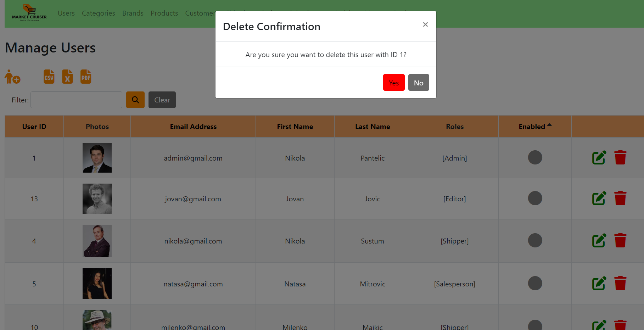
Task: Click the [Salesperson] role cell
Action: click(x=455, y=284)
